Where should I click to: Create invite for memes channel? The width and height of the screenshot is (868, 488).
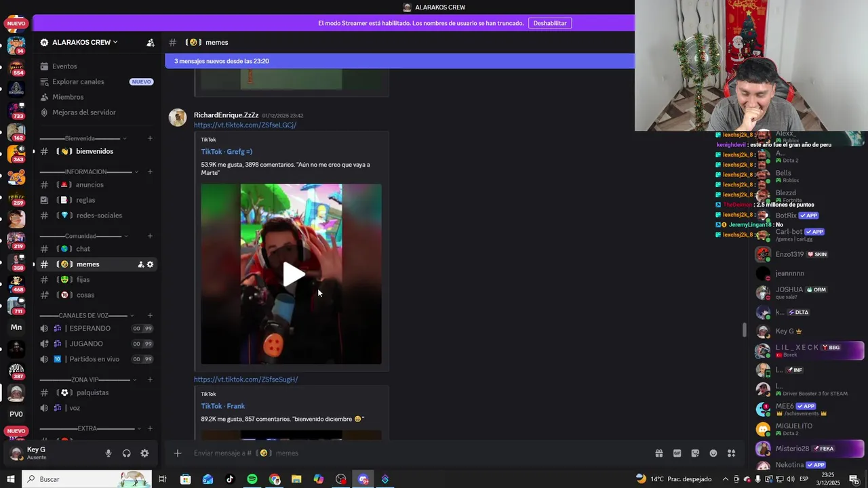pyautogui.click(x=141, y=264)
